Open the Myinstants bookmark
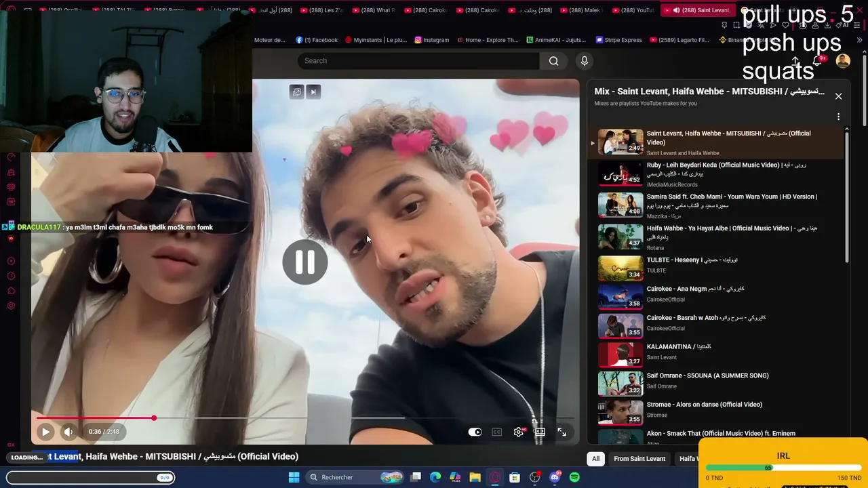Image resolution: width=868 pixels, height=488 pixels. tap(376, 40)
